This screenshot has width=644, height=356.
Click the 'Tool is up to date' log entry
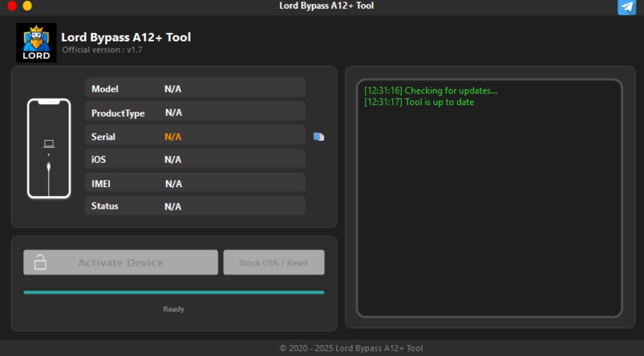coord(420,102)
